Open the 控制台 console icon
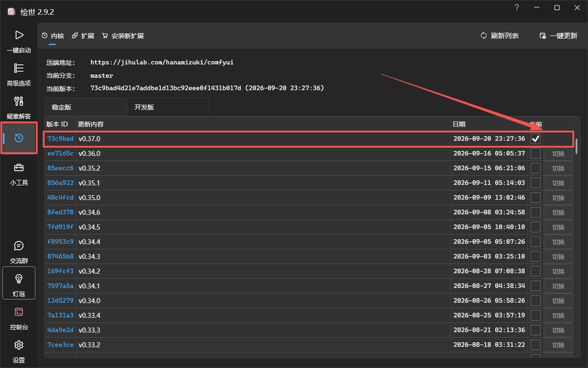Image resolution: width=588 pixels, height=368 pixels. 19,312
